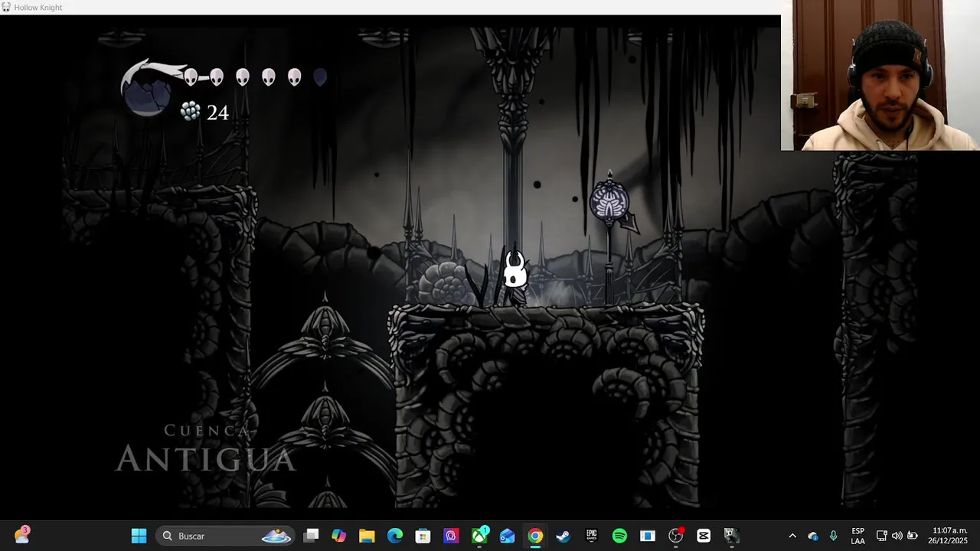Open Steam from the taskbar
980x551 pixels.
click(x=563, y=536)
